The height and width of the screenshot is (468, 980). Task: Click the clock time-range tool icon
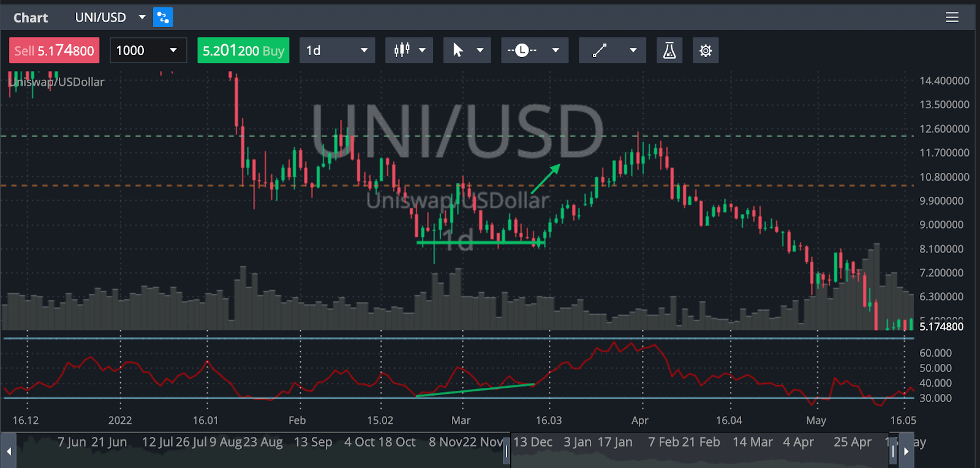522,50
